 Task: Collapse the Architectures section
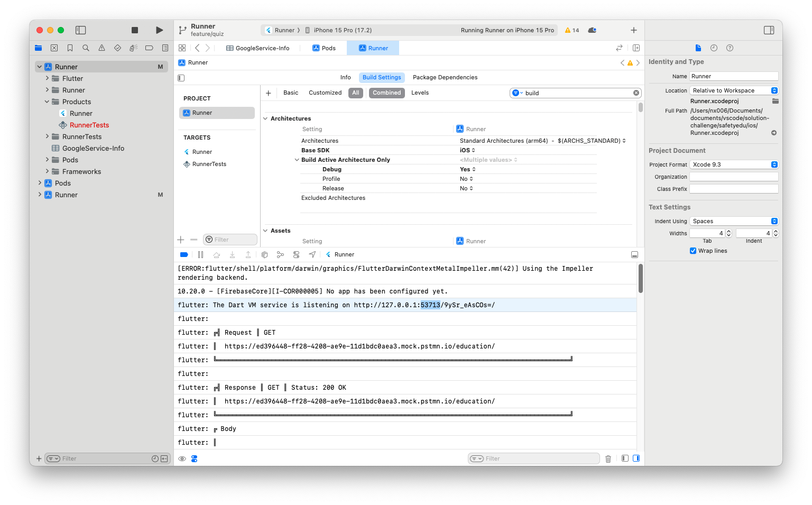click(265, 118)
